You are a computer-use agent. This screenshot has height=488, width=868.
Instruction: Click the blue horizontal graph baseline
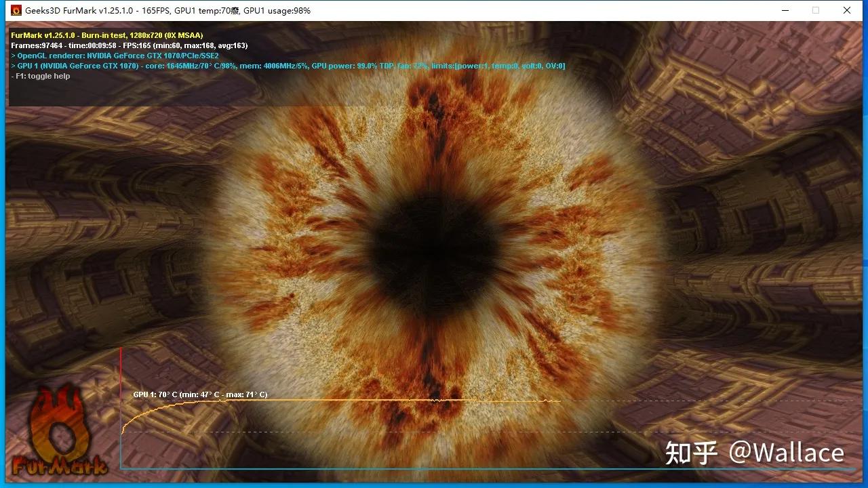[x=475, y=468]
